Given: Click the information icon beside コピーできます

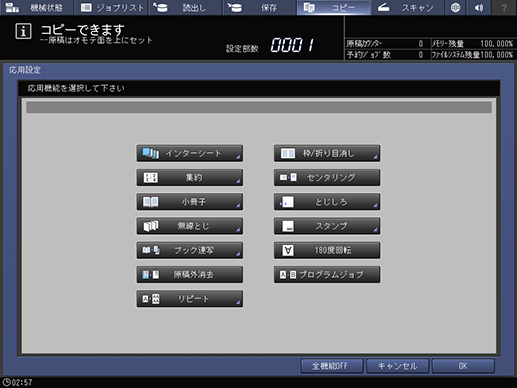Looking at the screenshot, I should (23, 32).
